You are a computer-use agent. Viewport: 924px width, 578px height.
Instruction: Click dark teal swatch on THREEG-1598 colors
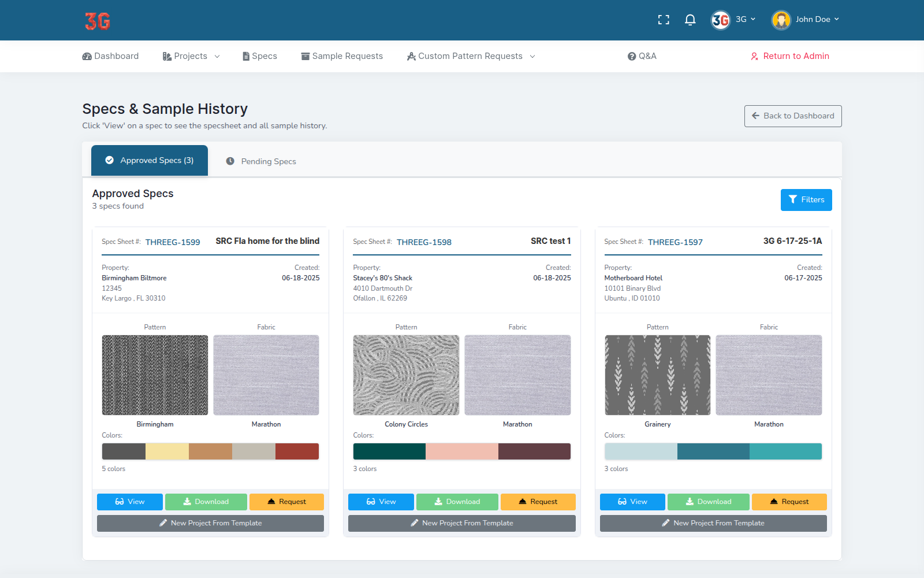(389, 451)
